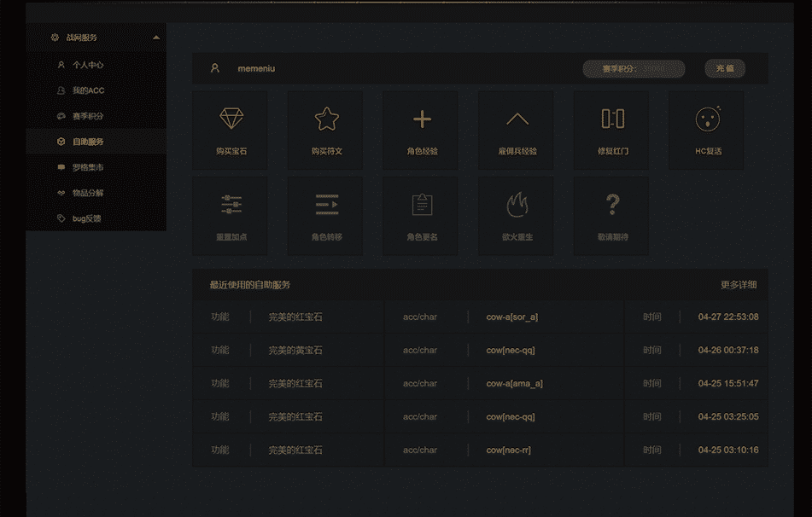Open 雇佣兵经验 chevron-up icon tile
The image size is (812, 517).
(517, 119)
